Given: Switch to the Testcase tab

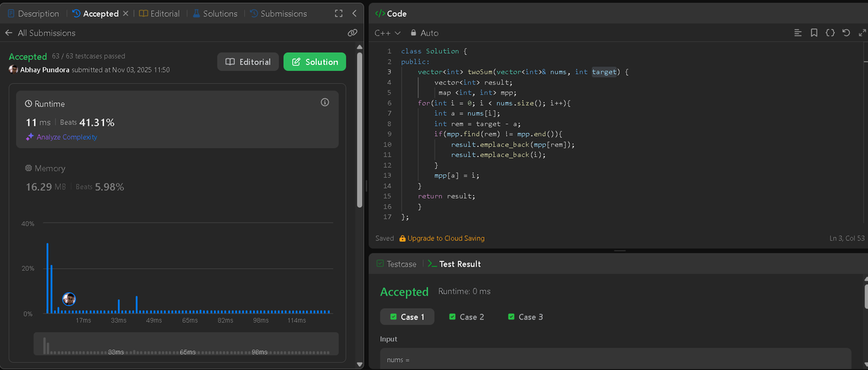Looking at the screenshot, I should 396,264.
